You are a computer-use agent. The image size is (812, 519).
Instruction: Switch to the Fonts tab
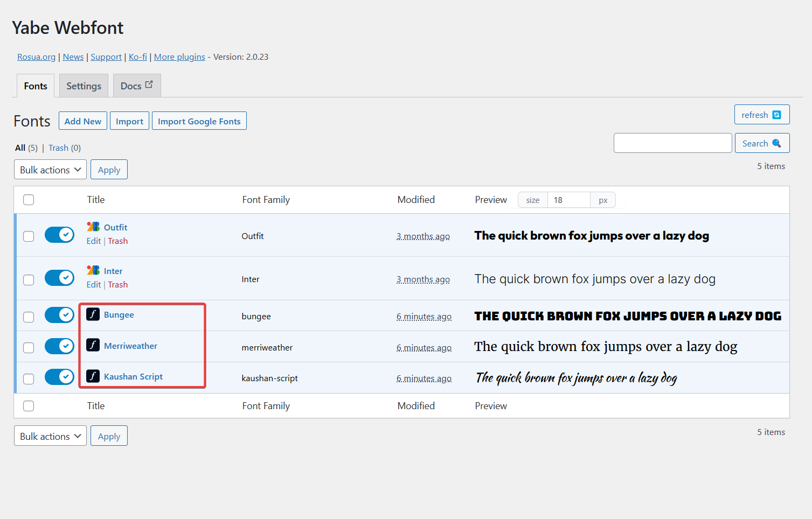tap(36, 86)
